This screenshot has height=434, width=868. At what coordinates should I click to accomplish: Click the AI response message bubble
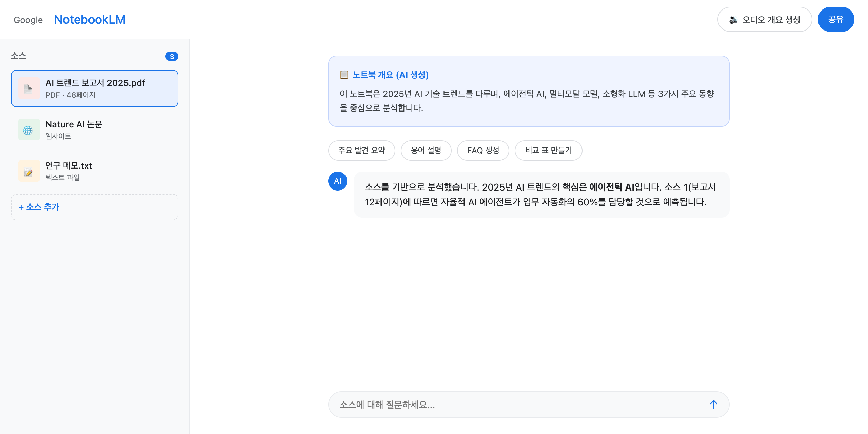pos(542,195)
